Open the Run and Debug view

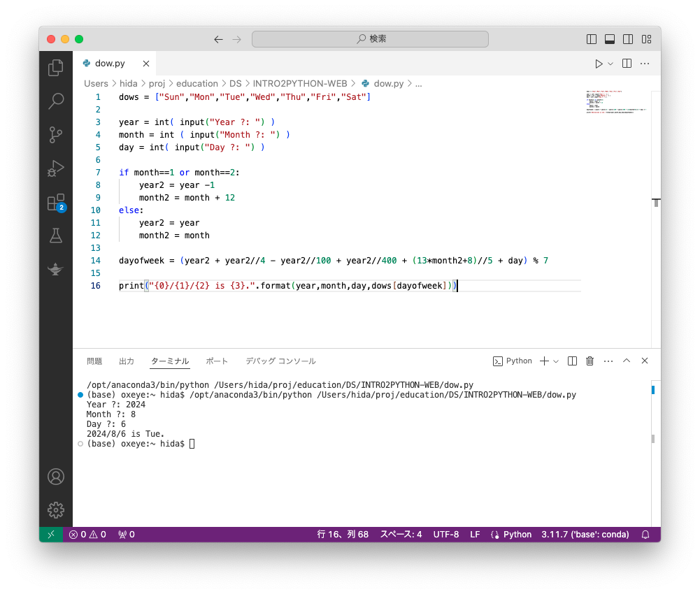tap(56, 168)
